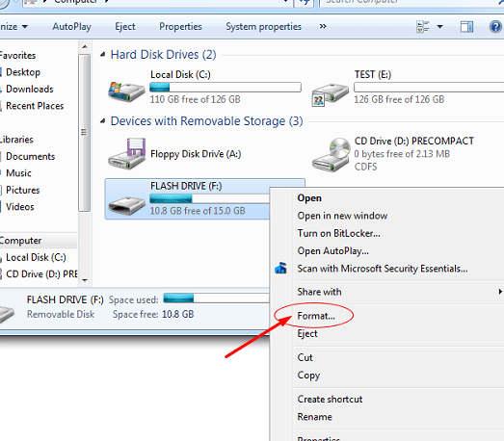
Task: Click the System properties toolbar button
Action: point(264,27)
